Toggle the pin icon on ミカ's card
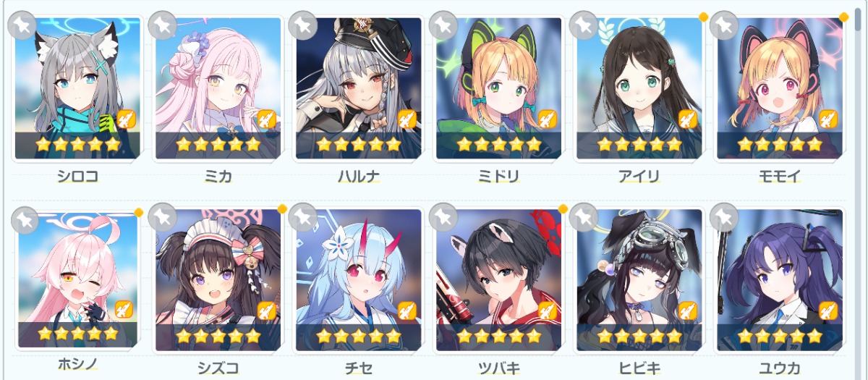 tap(163, 25)
